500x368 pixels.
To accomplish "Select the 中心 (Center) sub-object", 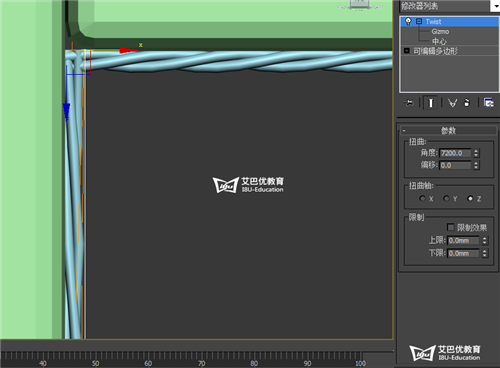I will pyautogui.click(x=439, y=41).
